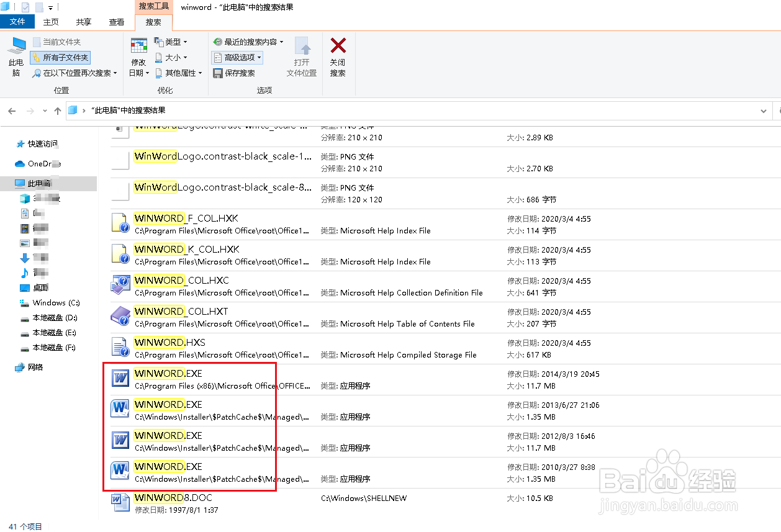This screenshot has width=781, height=532.
Task: Select WINWORD.HXS file icon
Action: (x=120, y=348)
